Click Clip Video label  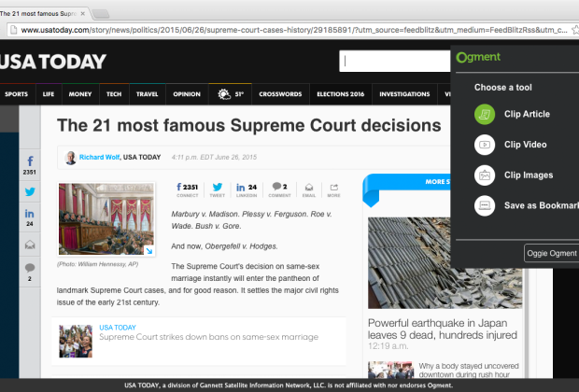[526, 145]
